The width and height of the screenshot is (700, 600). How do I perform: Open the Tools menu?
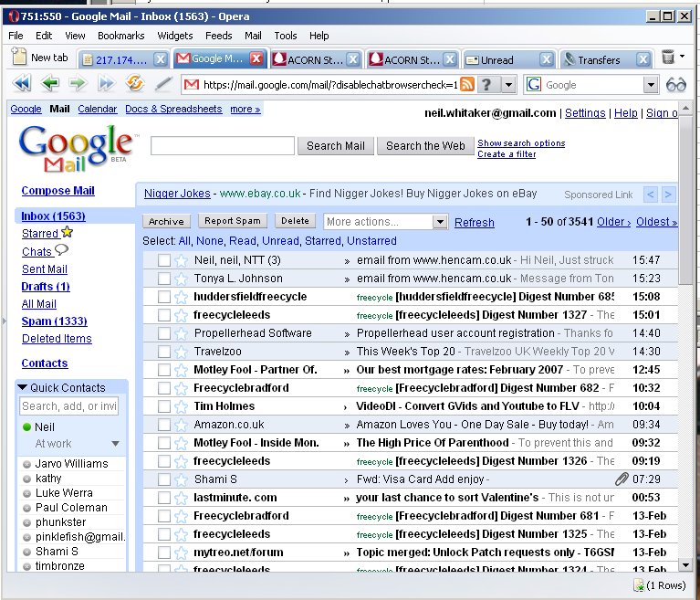pos(286,36)
